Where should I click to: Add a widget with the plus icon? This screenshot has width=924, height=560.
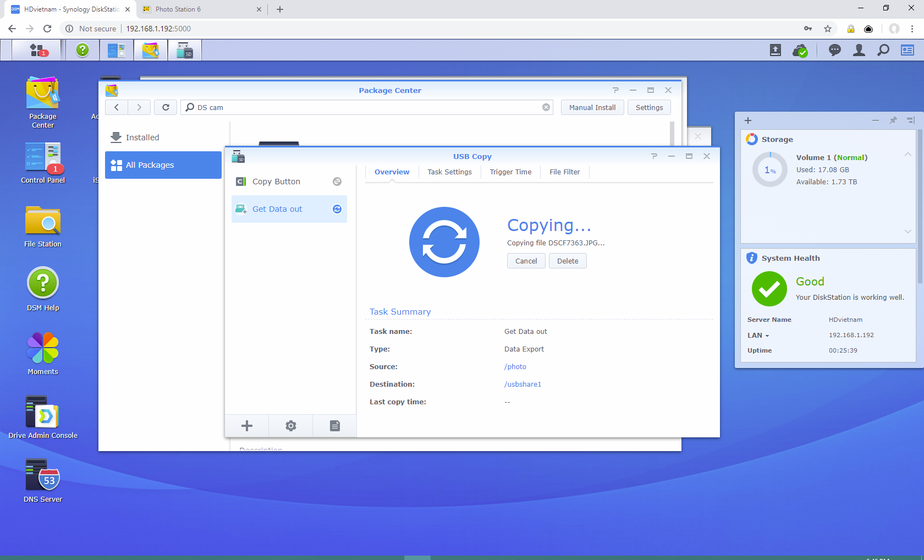pos(748,120)
